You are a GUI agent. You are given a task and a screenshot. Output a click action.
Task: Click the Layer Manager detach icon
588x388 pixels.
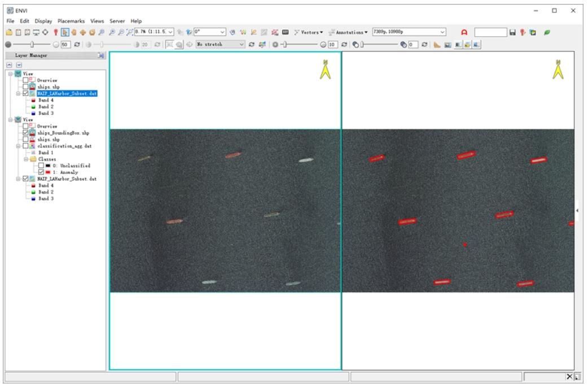click(101, 55)
